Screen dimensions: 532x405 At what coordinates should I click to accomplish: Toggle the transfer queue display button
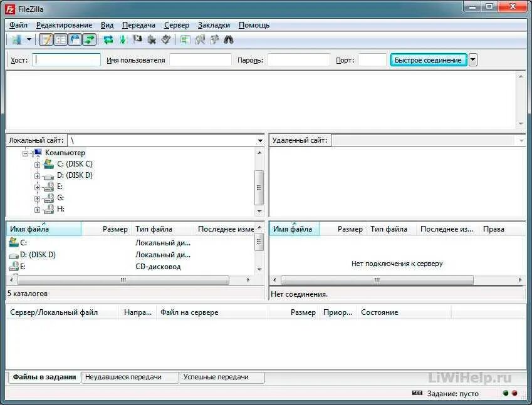[90, 40]
